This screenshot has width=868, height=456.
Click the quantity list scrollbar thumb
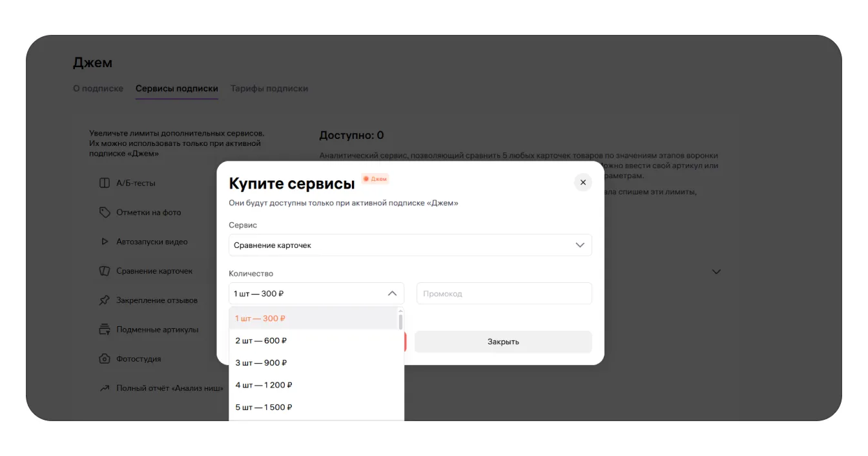400,321
